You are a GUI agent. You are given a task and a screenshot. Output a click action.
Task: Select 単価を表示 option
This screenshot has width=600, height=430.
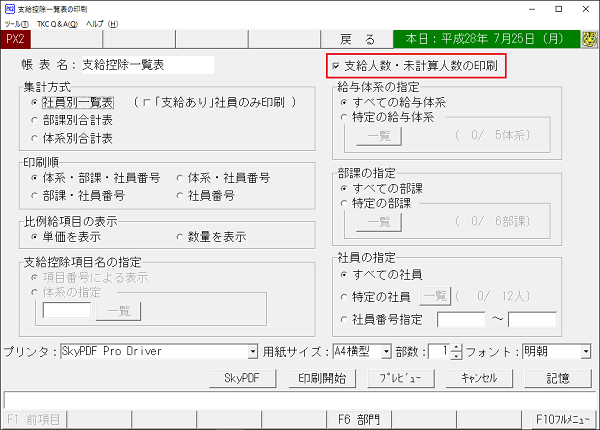(34, 237)
